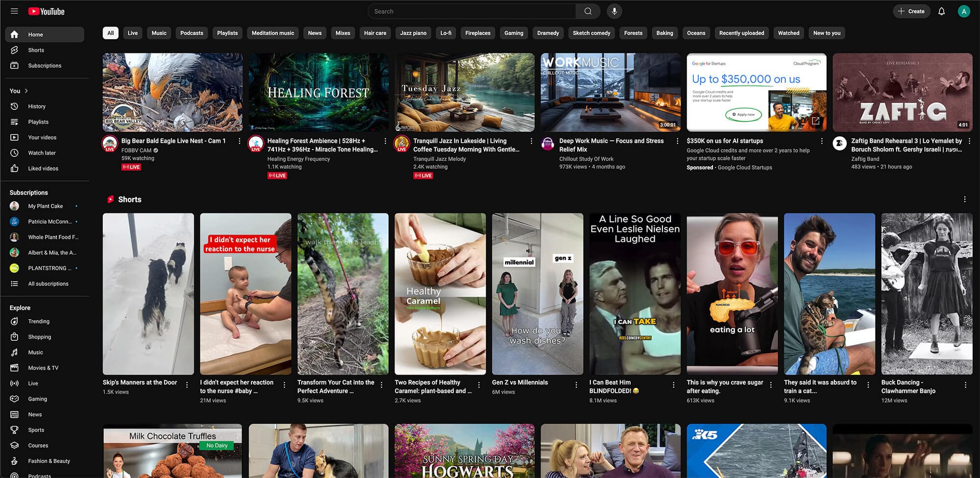Open PLANTSTRONG subscription channel
The image size is (980, 478).
point(45,268)
